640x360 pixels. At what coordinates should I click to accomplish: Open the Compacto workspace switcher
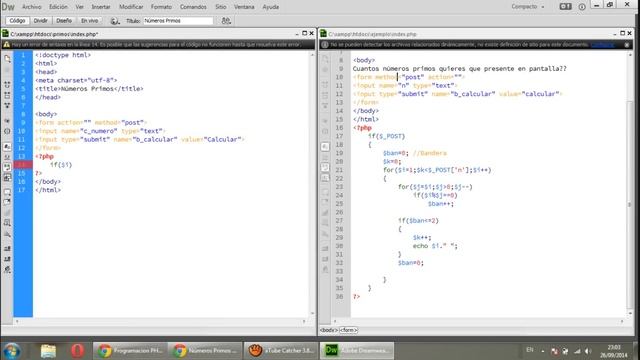coord(527,7)
